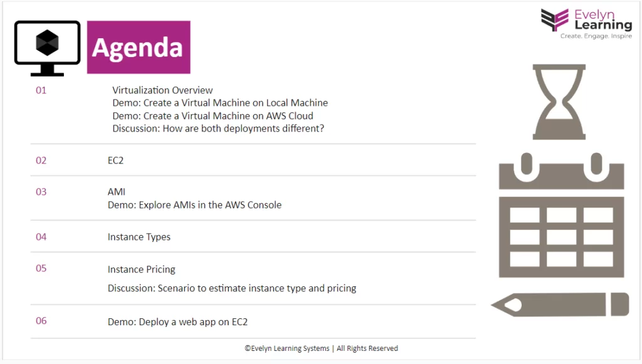
Task: Click Demo: Create a Virtual Machine on AWS Cloud
Action: 213,116
